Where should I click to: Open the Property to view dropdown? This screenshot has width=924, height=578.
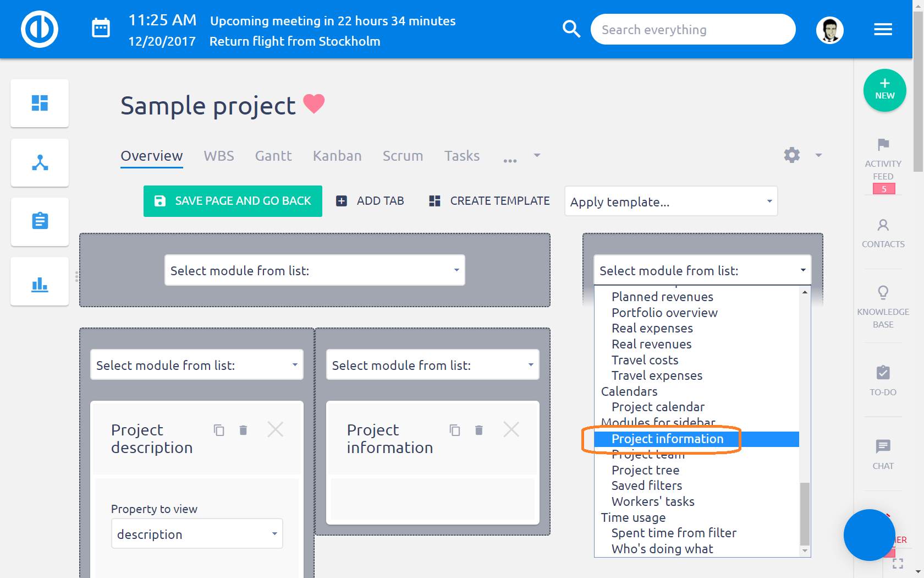[197, 533]
